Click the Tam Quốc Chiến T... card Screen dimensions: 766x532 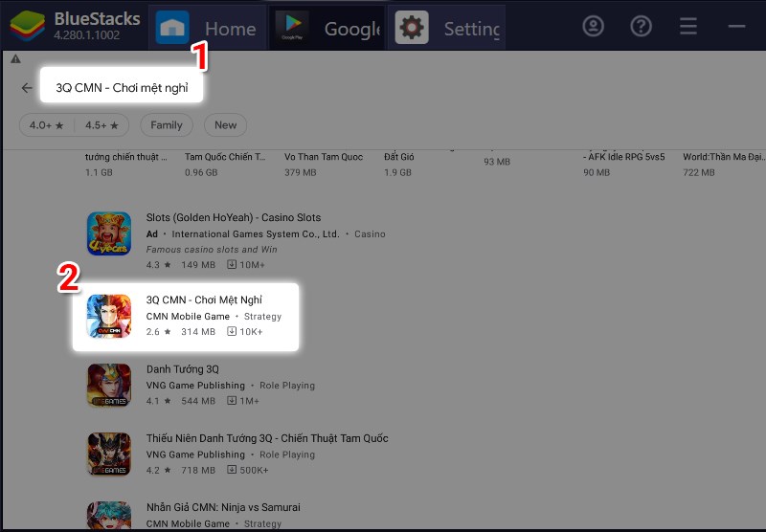click(225, 165)
